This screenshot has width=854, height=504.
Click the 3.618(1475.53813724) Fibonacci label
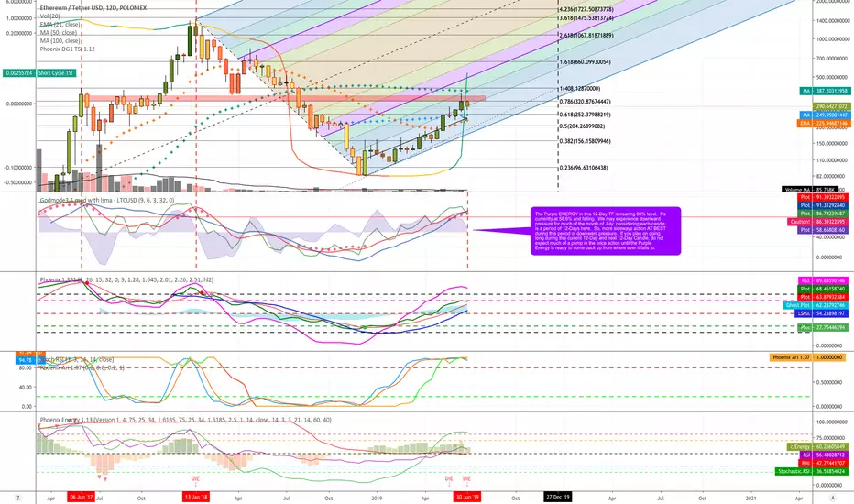[x=586, y=18]
